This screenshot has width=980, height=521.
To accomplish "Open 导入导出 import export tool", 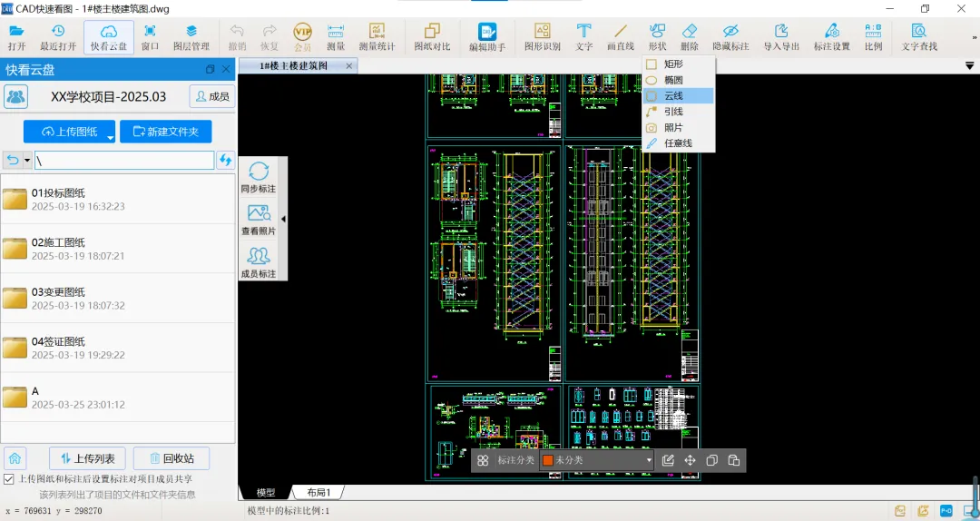I will [x=781, y=37].
